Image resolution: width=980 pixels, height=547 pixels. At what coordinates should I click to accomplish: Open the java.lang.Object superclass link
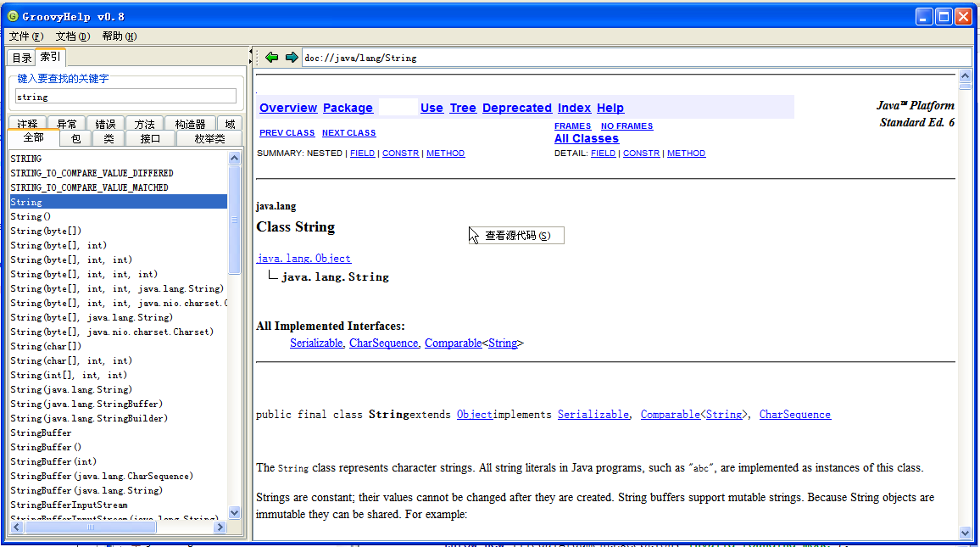tap(303, 258)
